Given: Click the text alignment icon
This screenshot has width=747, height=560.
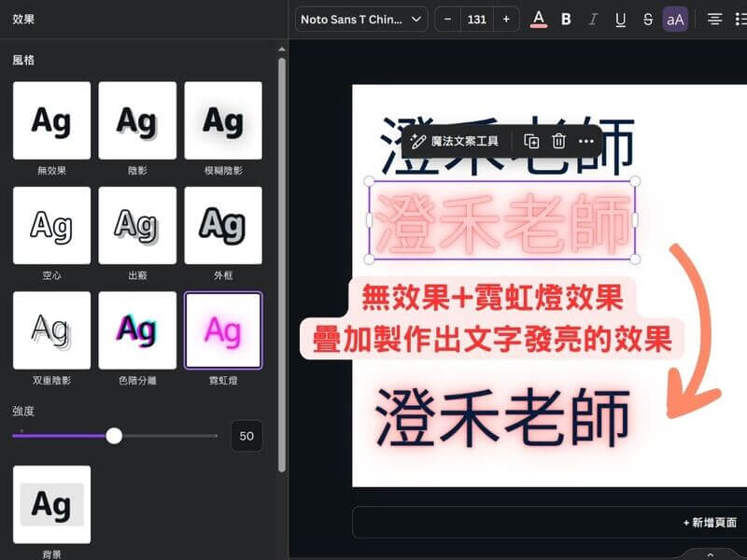Looking at the screenshot, I should 714,19.
